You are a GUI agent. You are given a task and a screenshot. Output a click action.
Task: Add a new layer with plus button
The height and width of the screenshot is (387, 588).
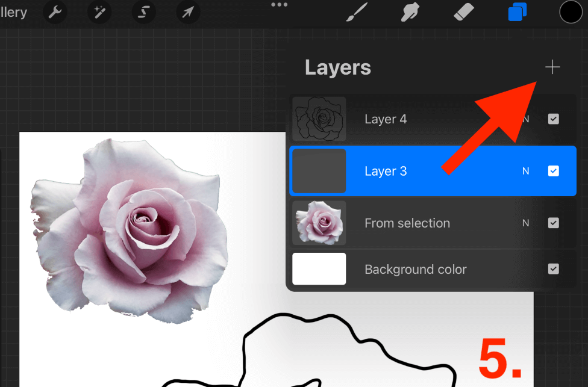[552, 67]
